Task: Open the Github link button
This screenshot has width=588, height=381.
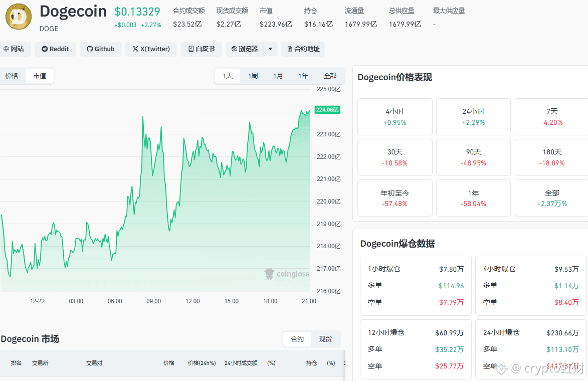Action: [x=100, y=49]
